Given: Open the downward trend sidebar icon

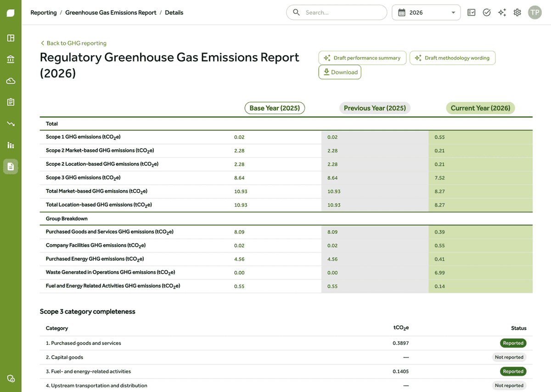Looking at the screenshot, I should point(11,123).
